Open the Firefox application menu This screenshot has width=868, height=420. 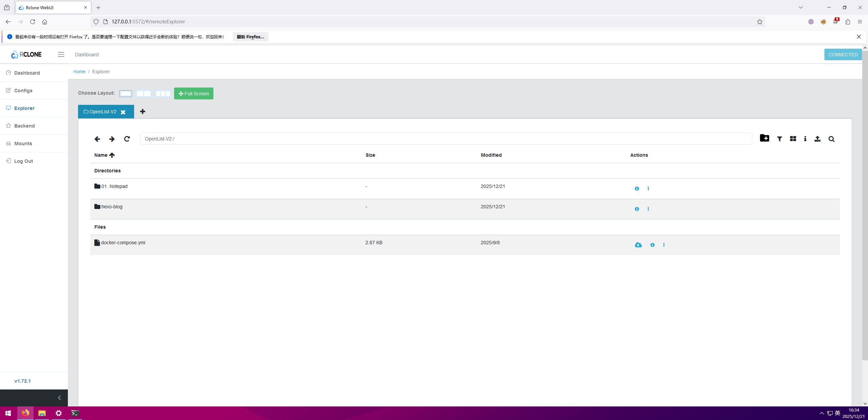pyautogui.click(x=860, y=22)
